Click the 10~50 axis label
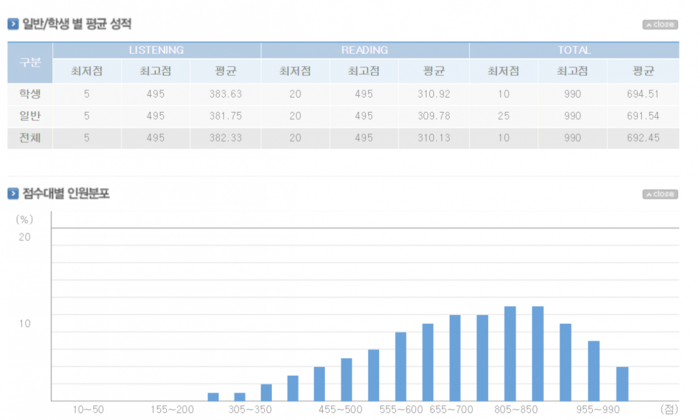Viewport: 700px width, 420px height. click(x=88, y=410)
